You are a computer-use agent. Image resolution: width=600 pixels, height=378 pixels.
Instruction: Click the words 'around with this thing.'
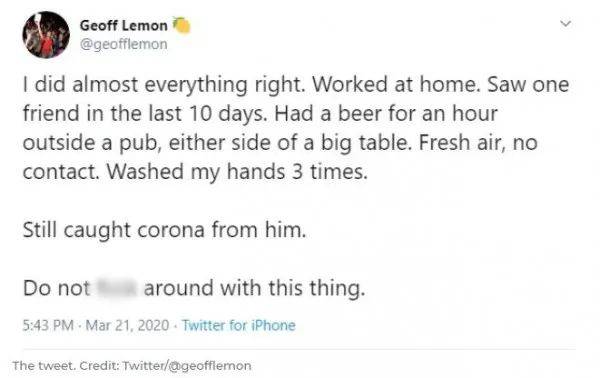[254, 288]
